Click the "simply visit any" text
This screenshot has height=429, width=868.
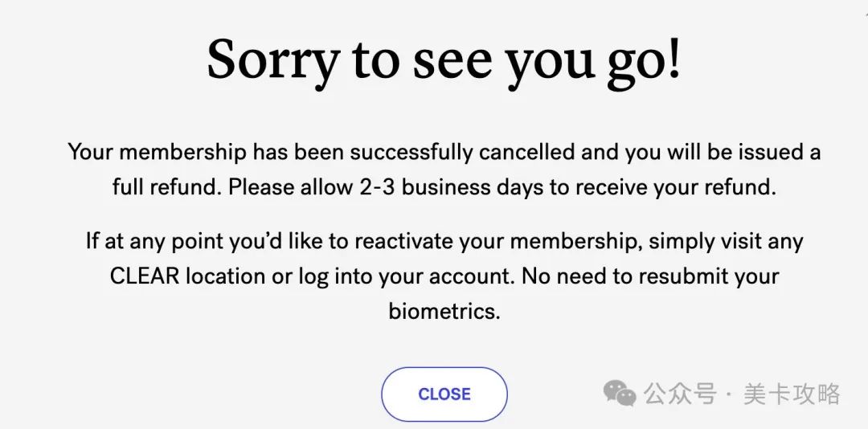coord(727,241)
